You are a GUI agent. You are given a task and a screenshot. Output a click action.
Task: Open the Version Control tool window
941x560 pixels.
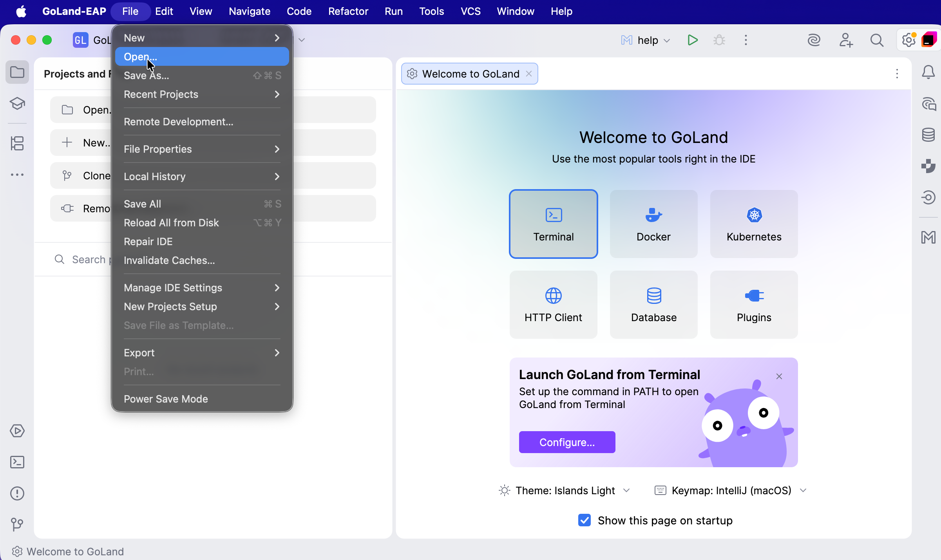coord(17,524)
